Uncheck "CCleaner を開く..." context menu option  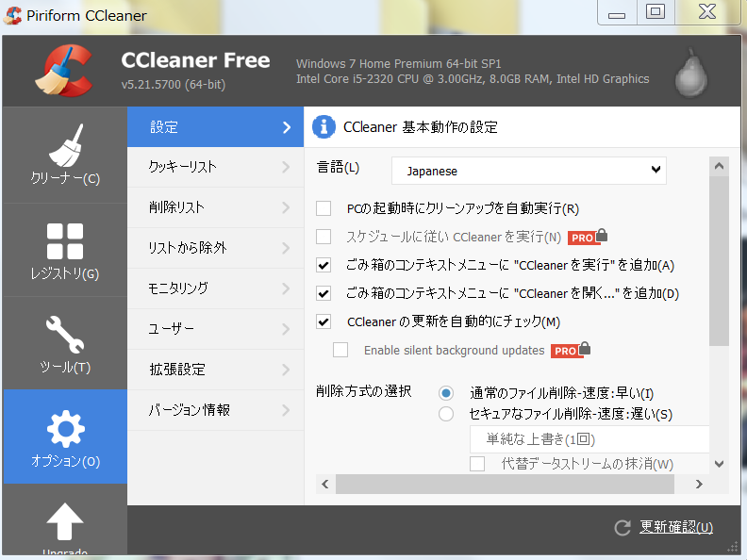pos(324,293)
